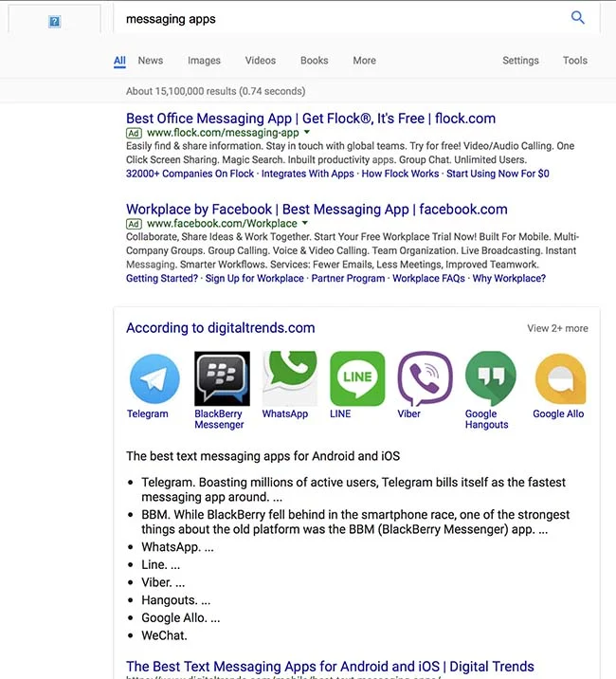
Task: Select the Viber app icon
Action: (425, 378)
